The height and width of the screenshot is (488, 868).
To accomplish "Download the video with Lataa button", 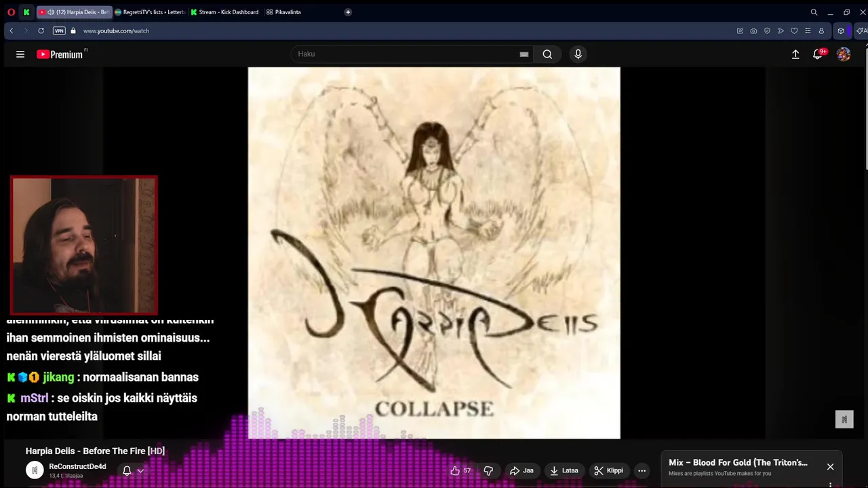I will pos(564,470).
